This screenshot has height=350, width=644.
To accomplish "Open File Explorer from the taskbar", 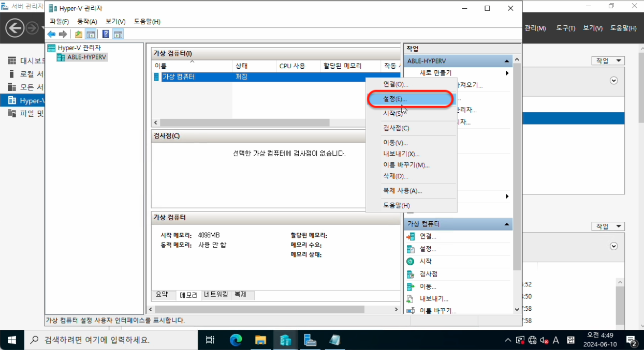I will tap(261, 340).
